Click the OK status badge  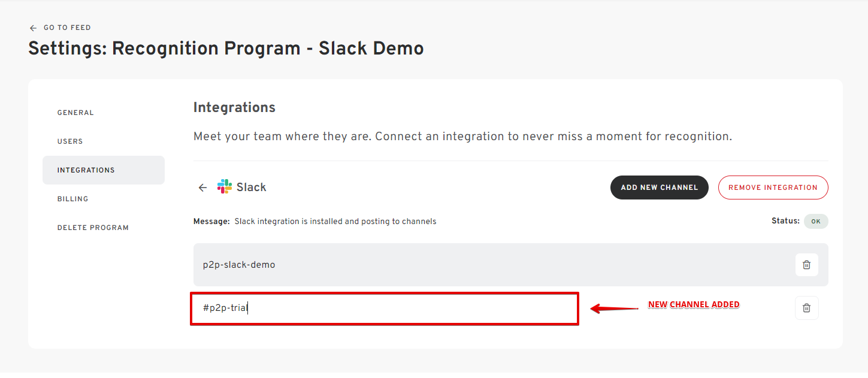coord(815,221)
